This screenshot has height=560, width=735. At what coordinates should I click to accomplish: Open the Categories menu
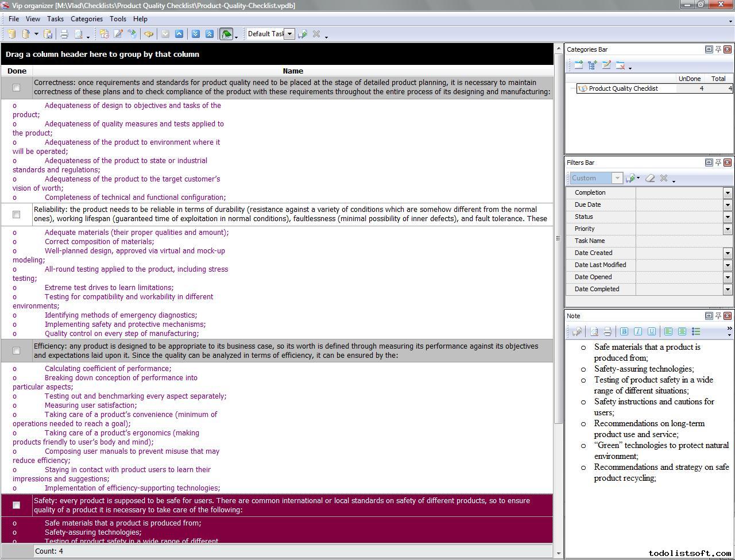point(86,19)
